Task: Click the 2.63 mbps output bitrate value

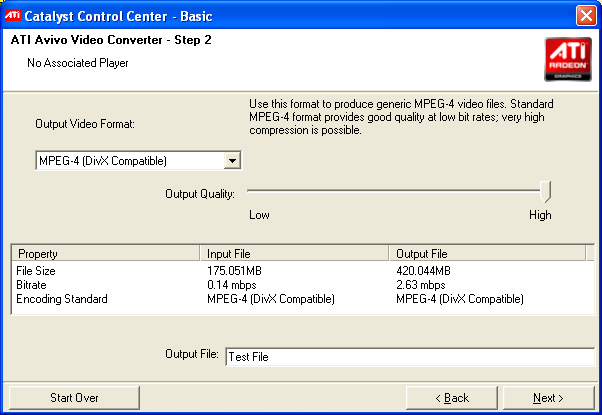Action: tap(421, 285)
